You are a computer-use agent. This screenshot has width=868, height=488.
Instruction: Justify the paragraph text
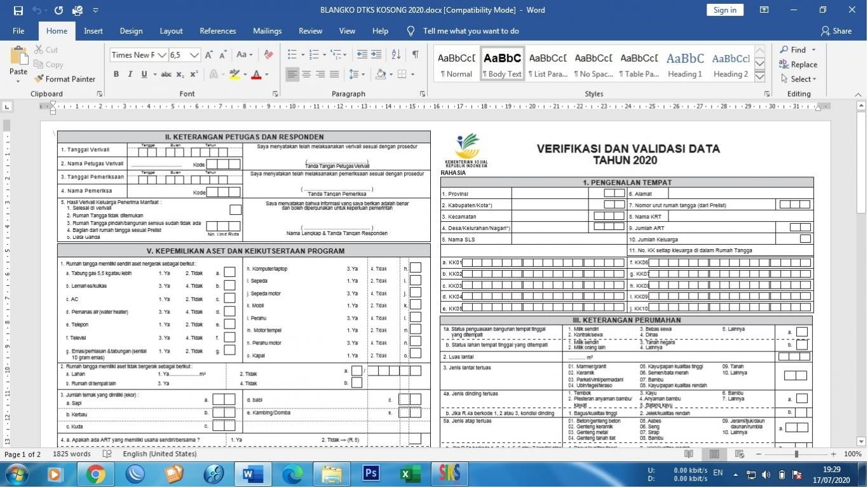[x=334, y=74]
